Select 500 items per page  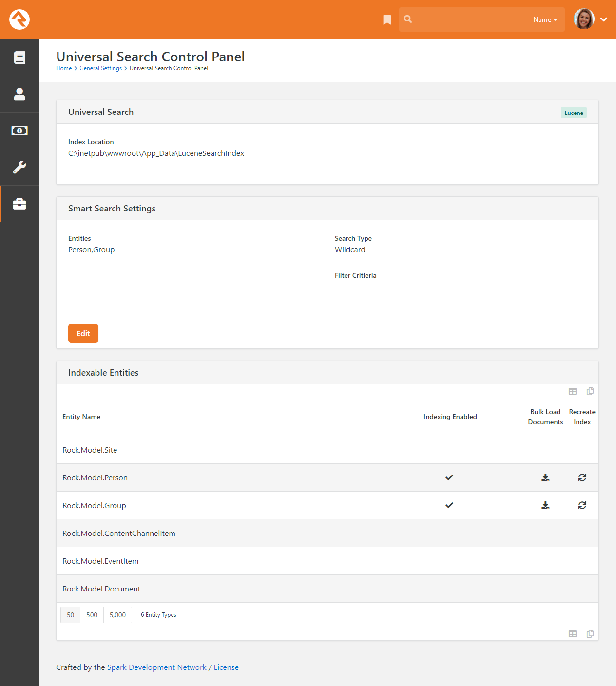(92, 615)
